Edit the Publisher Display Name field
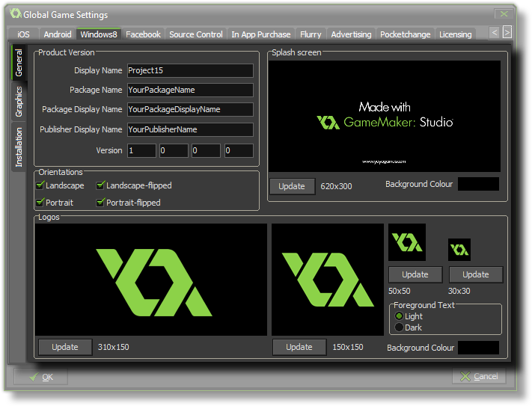532x406 pixels. coord(190,129)
